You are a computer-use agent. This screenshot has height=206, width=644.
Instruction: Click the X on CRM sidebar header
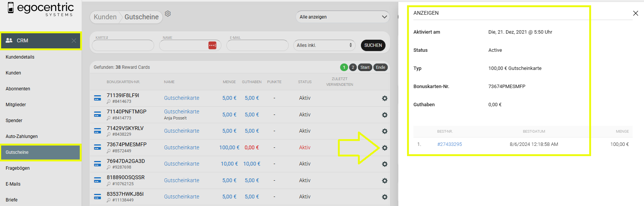tap(74, 41)
